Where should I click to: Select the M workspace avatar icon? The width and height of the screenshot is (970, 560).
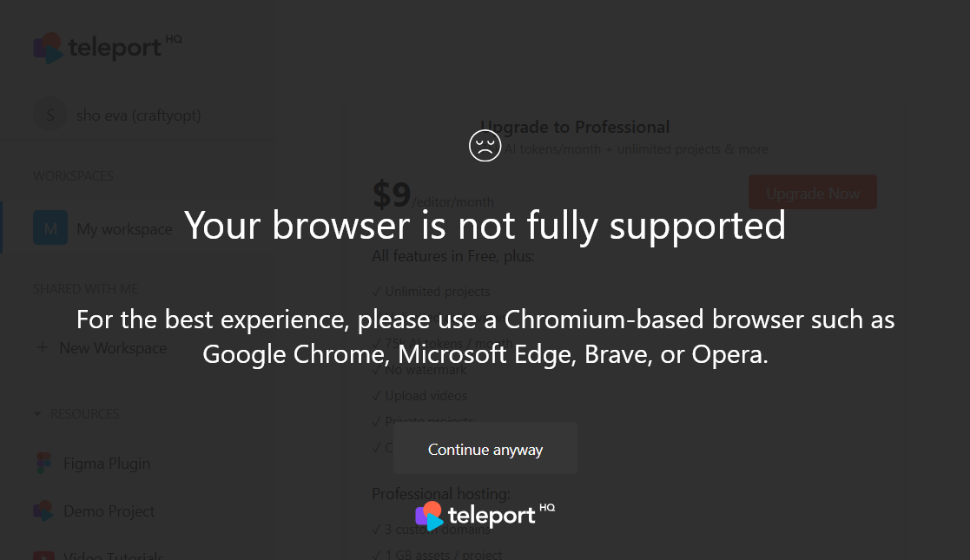(50, 229)
